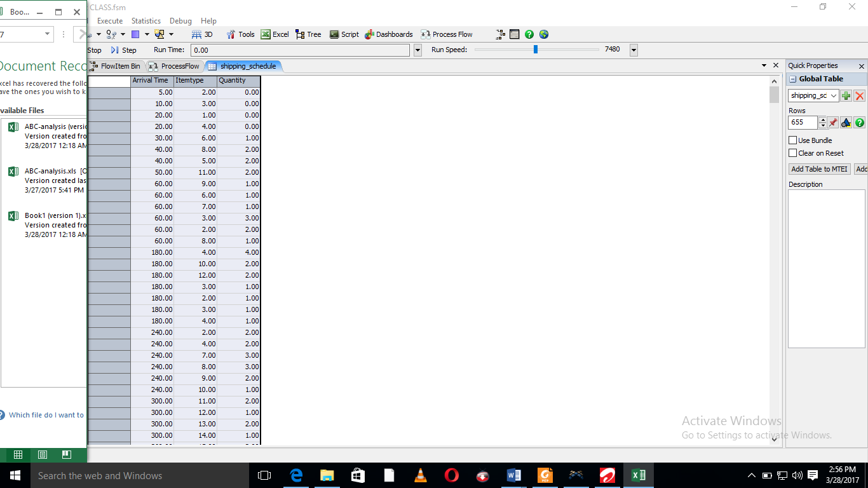
Task: Delete global table with red X icon
Action: coord(859,96)
